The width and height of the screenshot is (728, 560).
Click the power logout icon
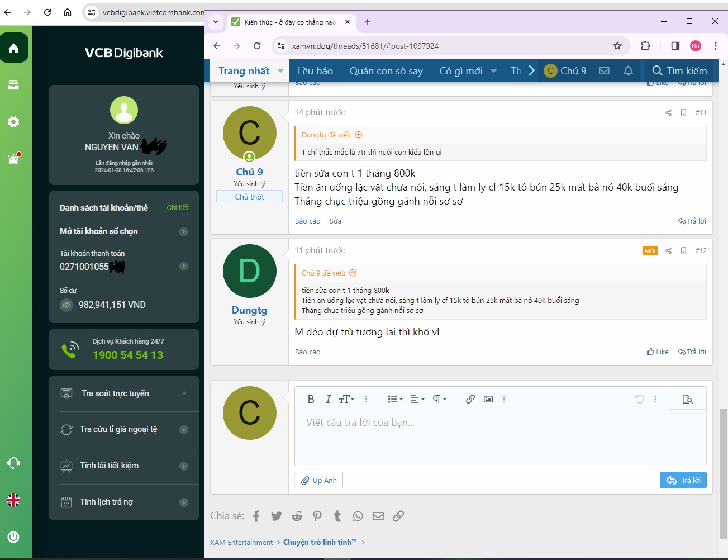click(13, 537)
